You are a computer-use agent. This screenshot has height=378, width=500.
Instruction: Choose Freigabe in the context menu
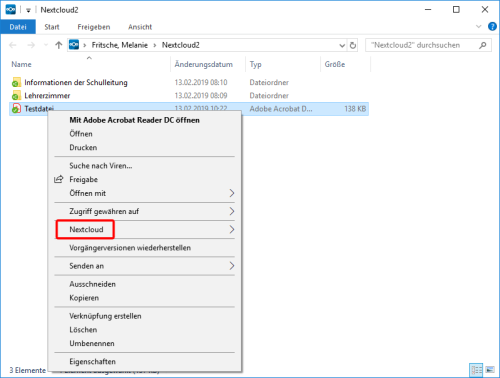coord(145,179)
